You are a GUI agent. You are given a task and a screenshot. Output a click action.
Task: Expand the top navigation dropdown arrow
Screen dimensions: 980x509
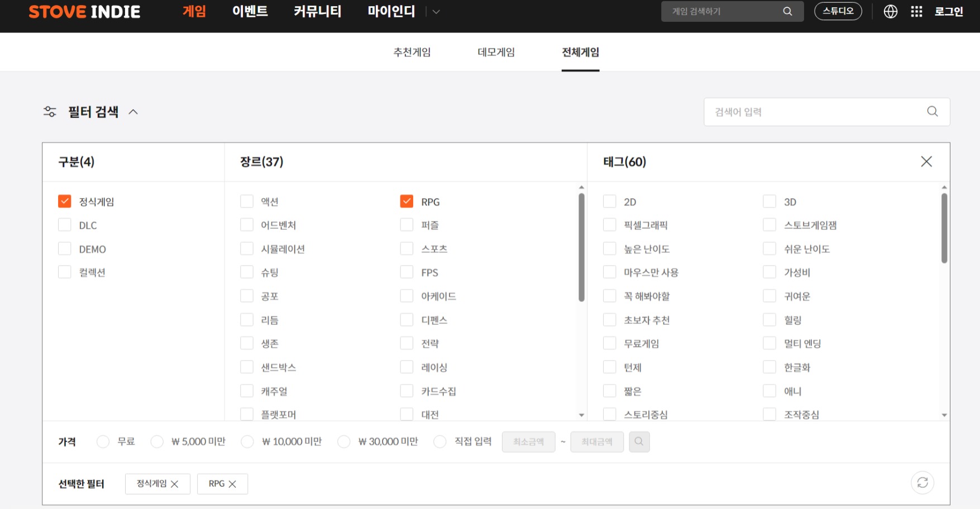pos(436,12)
